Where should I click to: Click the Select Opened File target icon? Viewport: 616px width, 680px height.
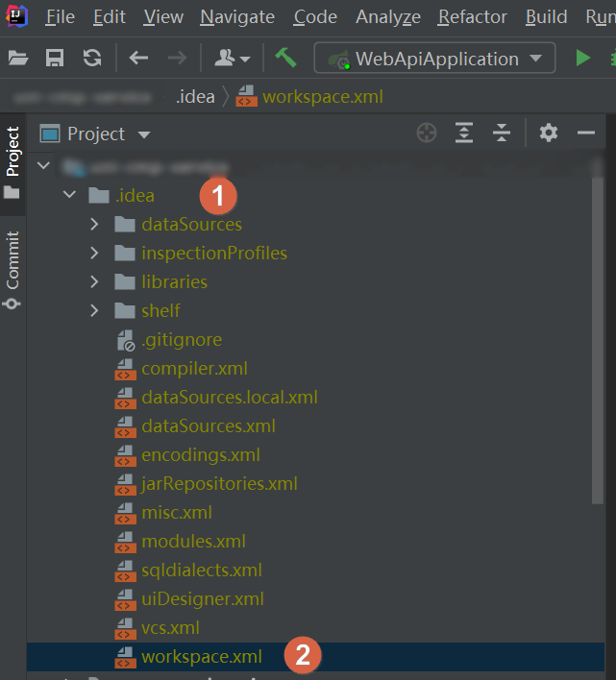tap(427, 134)
